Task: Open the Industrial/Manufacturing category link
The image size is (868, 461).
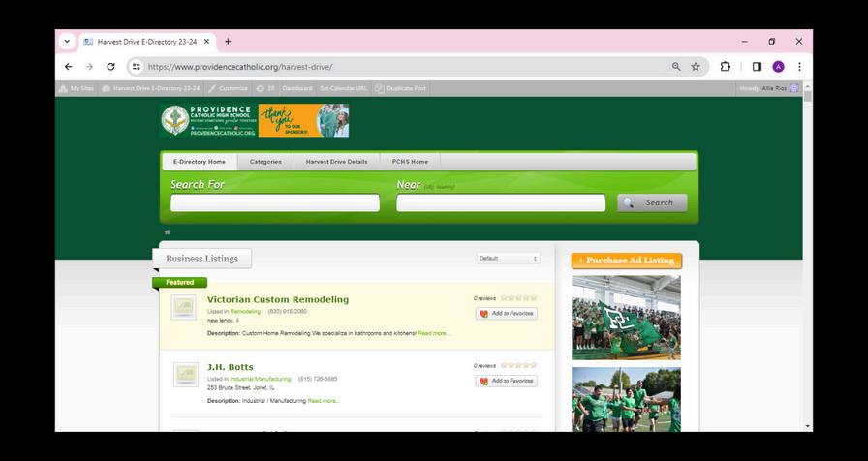Action: pos(261,379)
